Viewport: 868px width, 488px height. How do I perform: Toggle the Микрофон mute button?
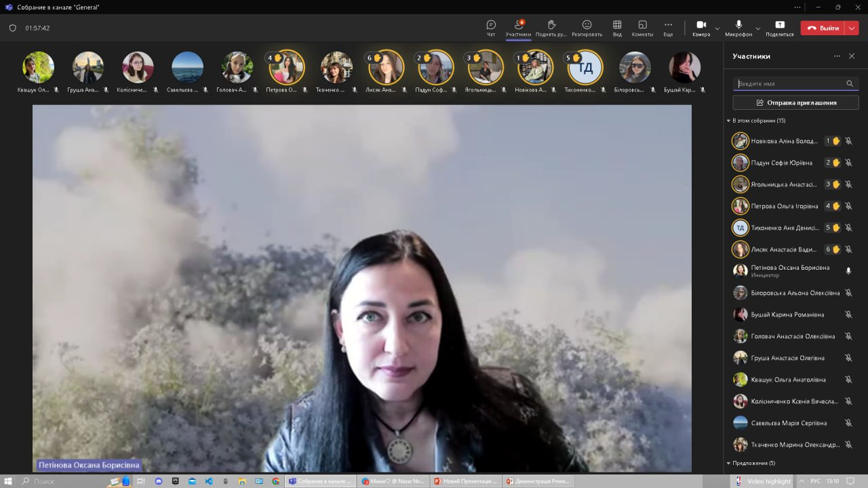click(x=738, y=28)
